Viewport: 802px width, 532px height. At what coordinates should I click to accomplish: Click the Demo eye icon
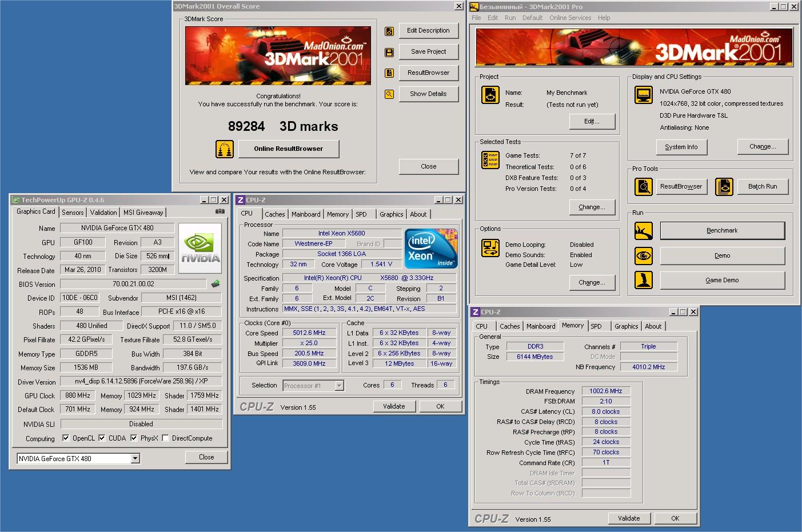(x=644, y=255)
